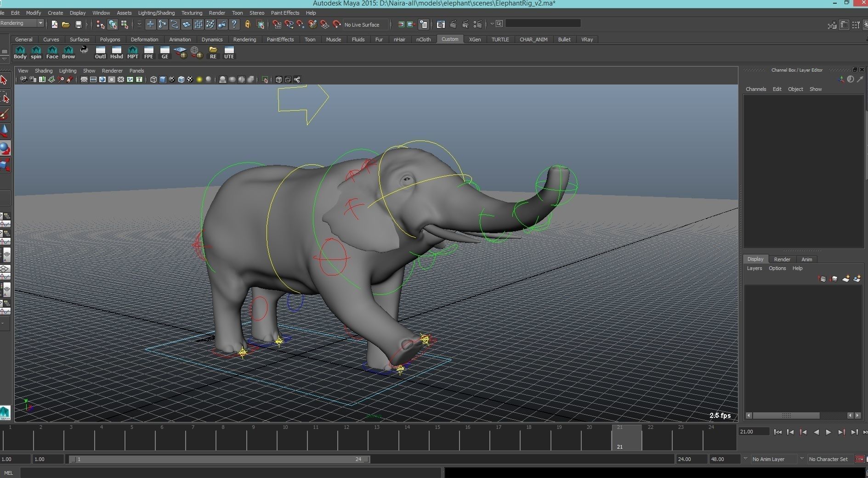Expand the input line operations dropdown arrow
This screenshot has height=478, width=868.
(492, 24)
